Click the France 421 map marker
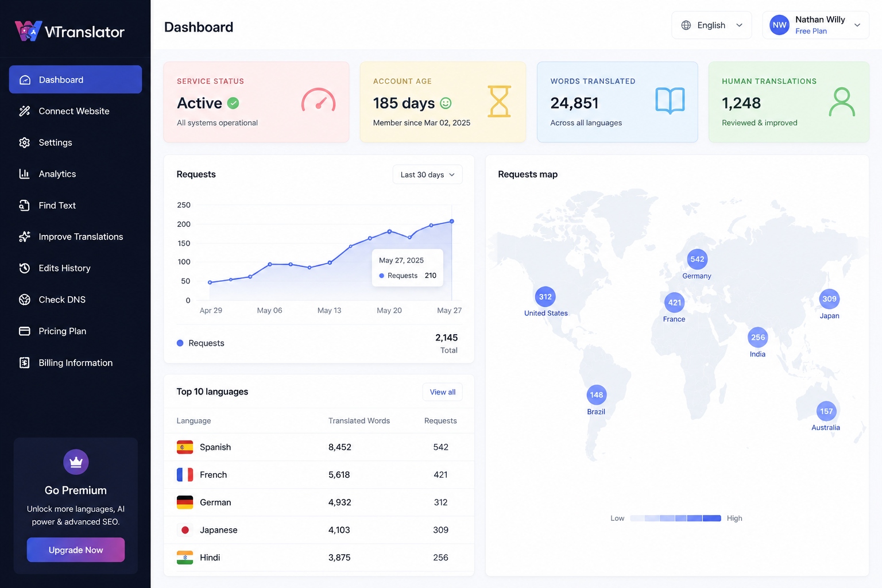 (675, 303)
